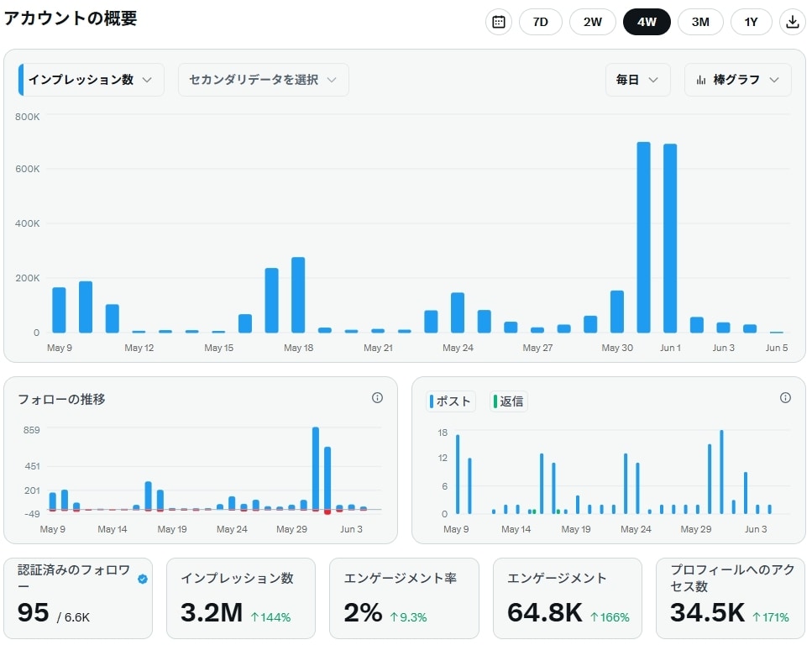Open the calendar date picker
The width and height of the screenshot is (812, 645).
(x=498, y=22)
